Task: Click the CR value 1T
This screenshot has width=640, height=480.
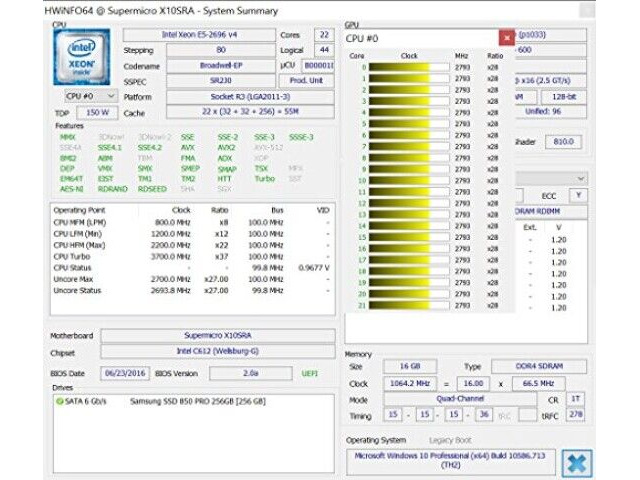Action: [x=576, y=399]
